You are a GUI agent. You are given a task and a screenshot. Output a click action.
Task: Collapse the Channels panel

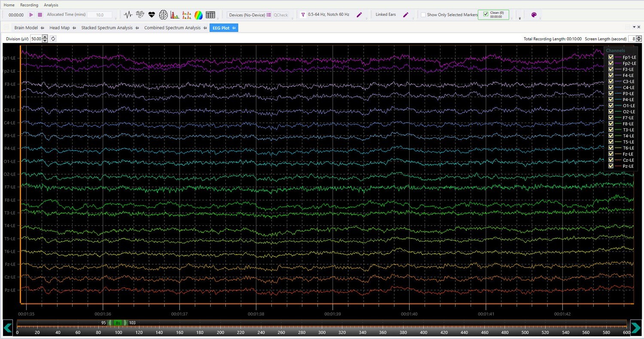pos(615,50)
